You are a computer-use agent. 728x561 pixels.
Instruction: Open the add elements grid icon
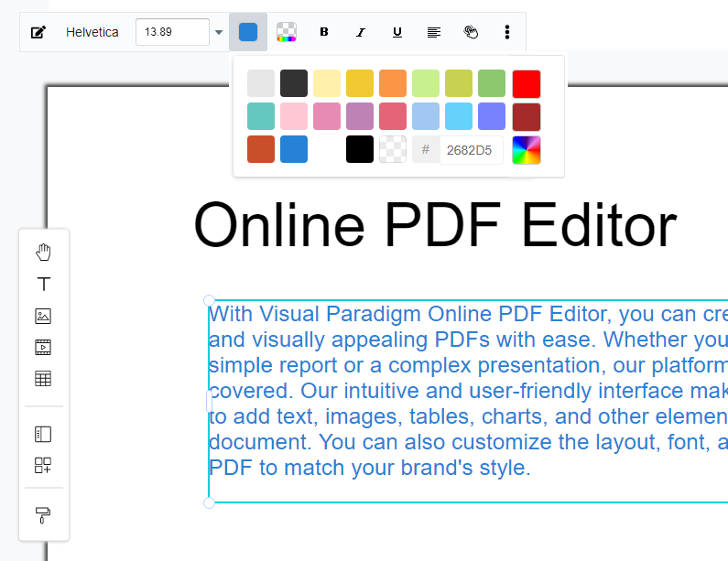click(x=43, y=466)
